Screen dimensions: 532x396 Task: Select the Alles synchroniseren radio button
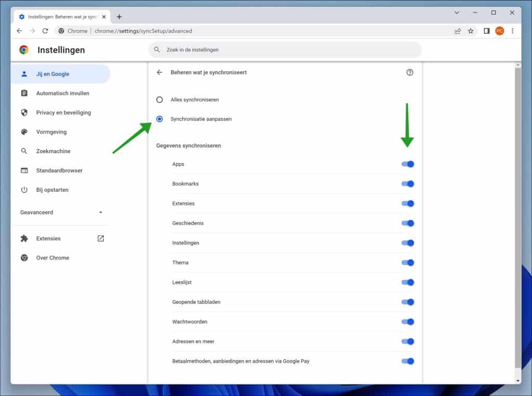tap(159, 100)
